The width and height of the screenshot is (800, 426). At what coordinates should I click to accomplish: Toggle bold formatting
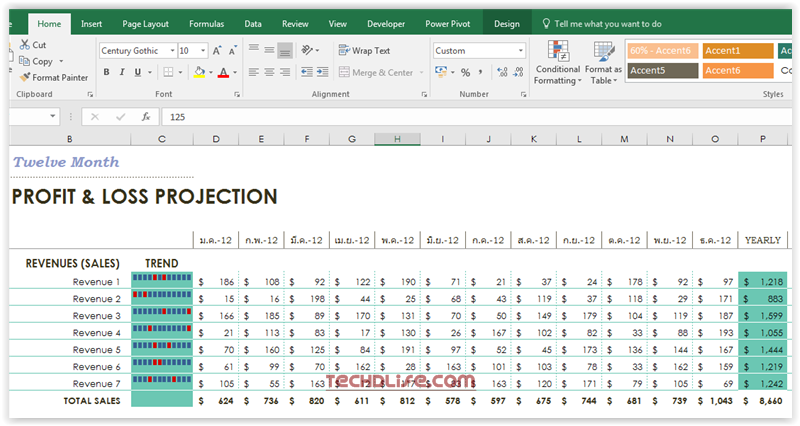106,72
